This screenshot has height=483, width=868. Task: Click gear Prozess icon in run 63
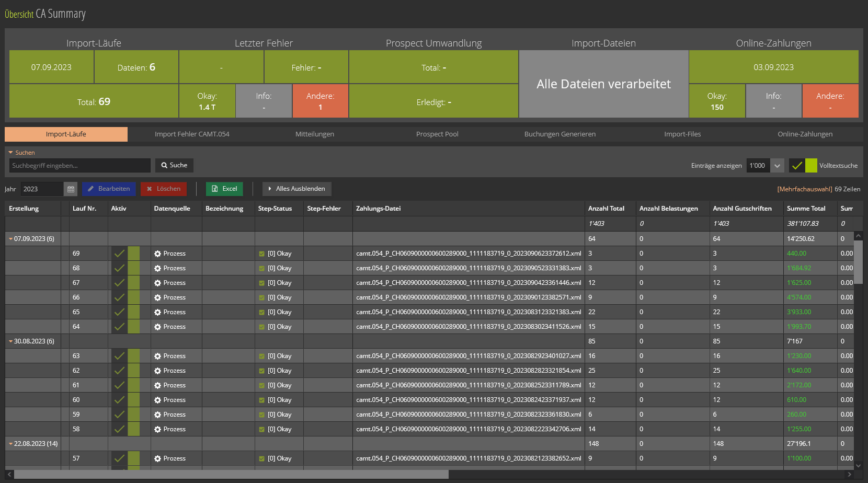pyautogui.click(x=157, y=356)
